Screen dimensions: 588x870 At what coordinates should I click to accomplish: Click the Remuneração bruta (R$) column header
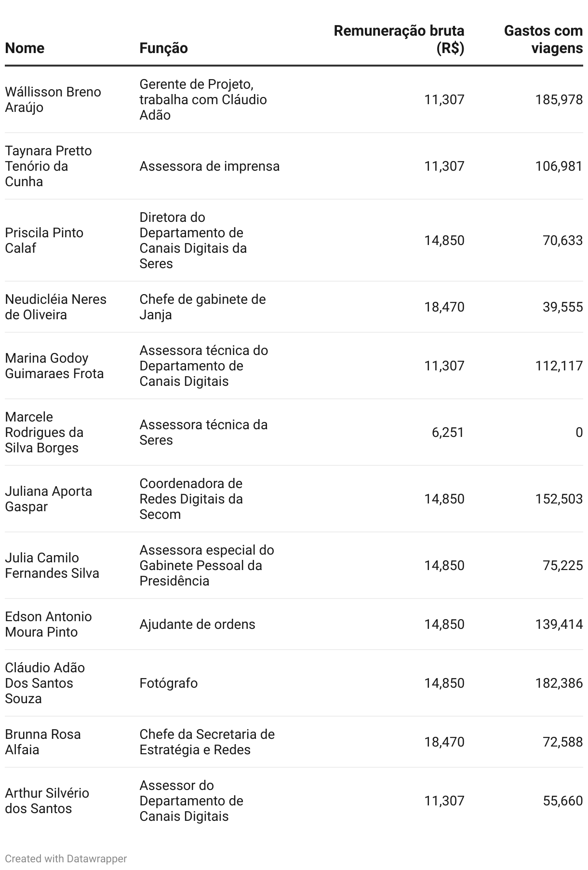[x=399, y=40]
